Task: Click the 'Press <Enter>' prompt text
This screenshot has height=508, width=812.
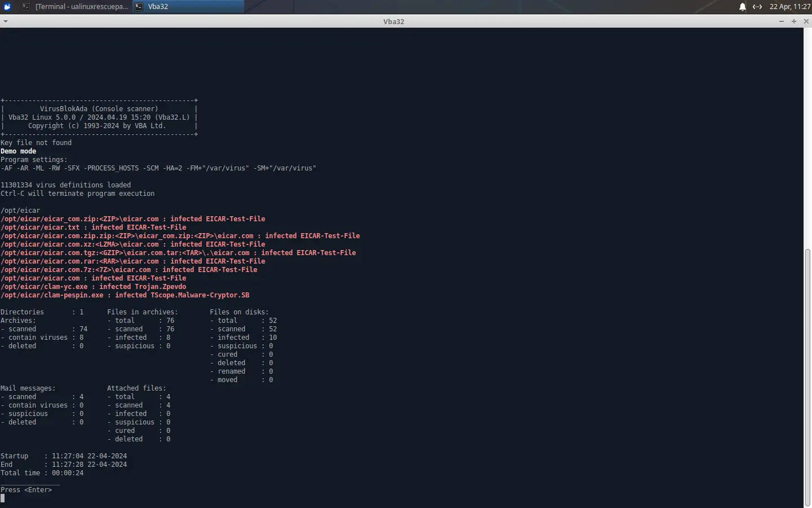Action: (27, 490)
